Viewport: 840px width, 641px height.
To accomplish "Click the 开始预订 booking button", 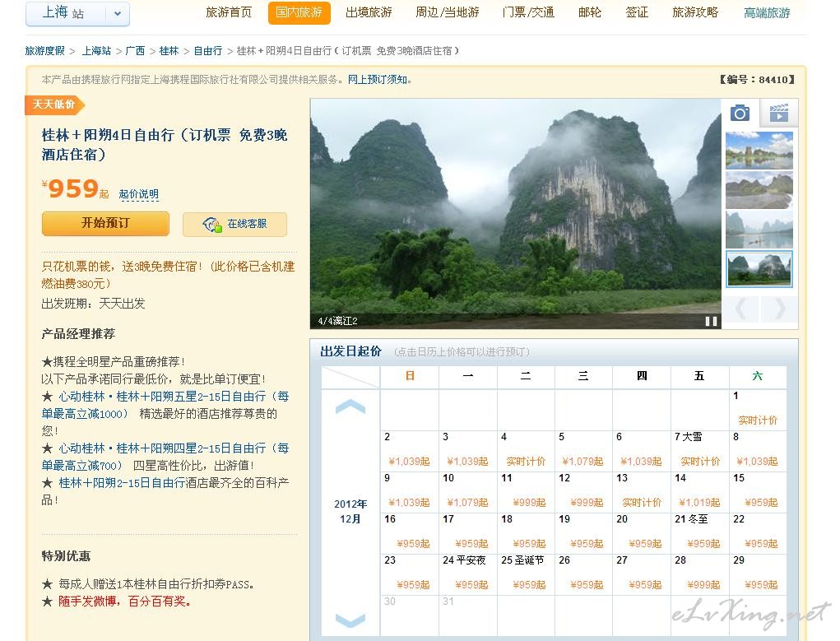I will pos(105,224).
